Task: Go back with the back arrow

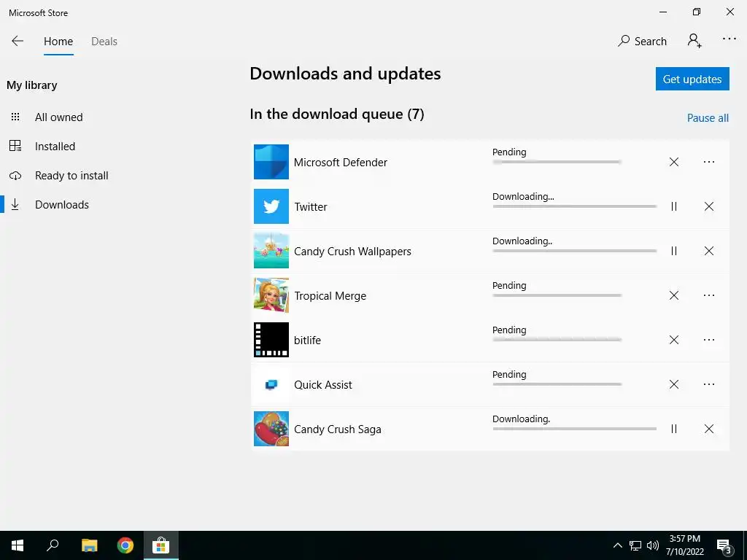Action: pyautogui.click(x=18, y=41)
